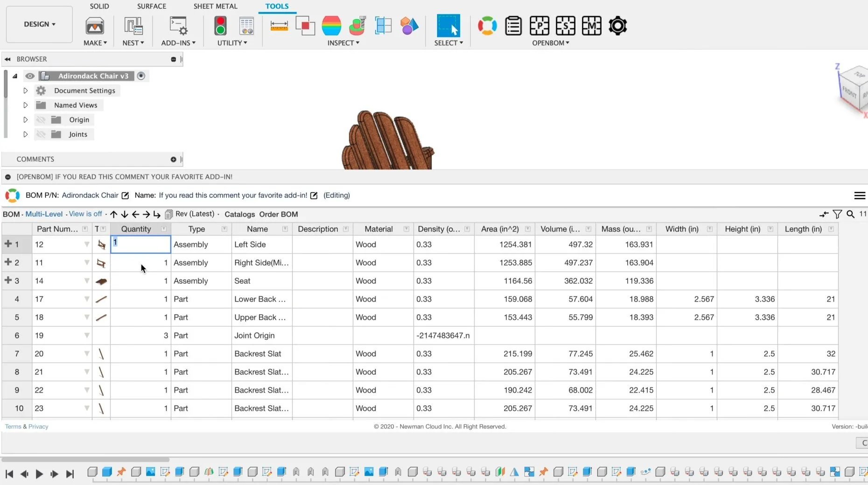Click the Order BOM button
The width and height of the screenshot is (868, 485).
click(279, 214)
